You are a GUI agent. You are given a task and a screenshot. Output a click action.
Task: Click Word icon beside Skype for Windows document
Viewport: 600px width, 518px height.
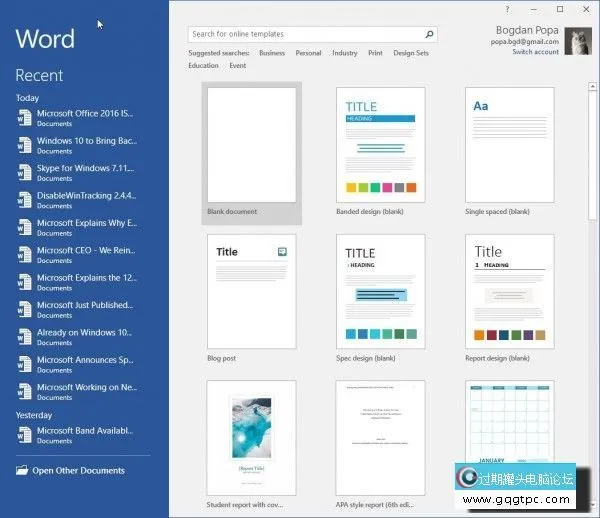point(24,173)
